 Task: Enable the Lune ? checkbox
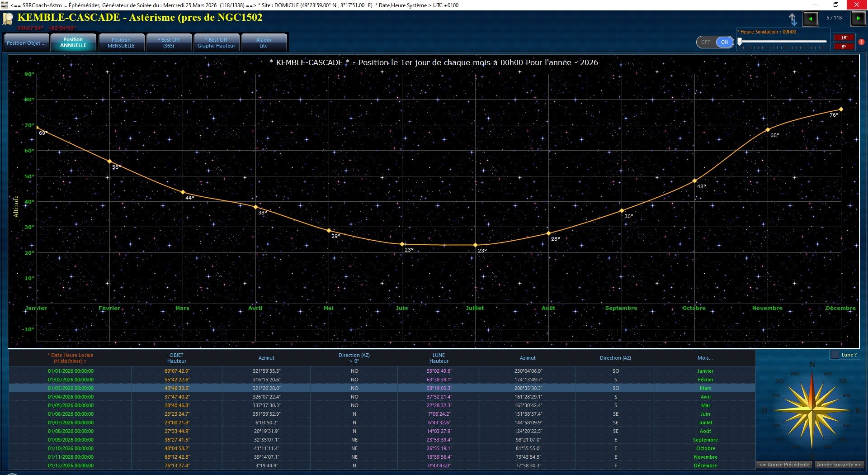coord(835,355)
